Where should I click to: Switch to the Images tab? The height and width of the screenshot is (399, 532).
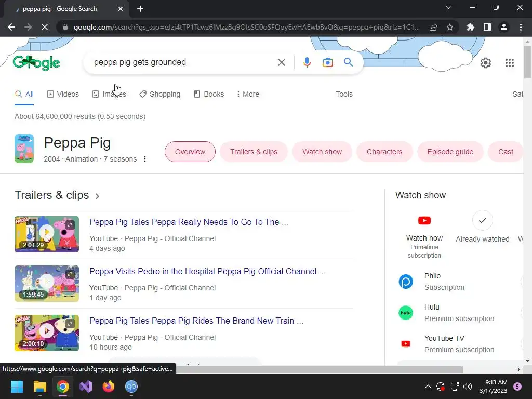(x=109, y=94)
